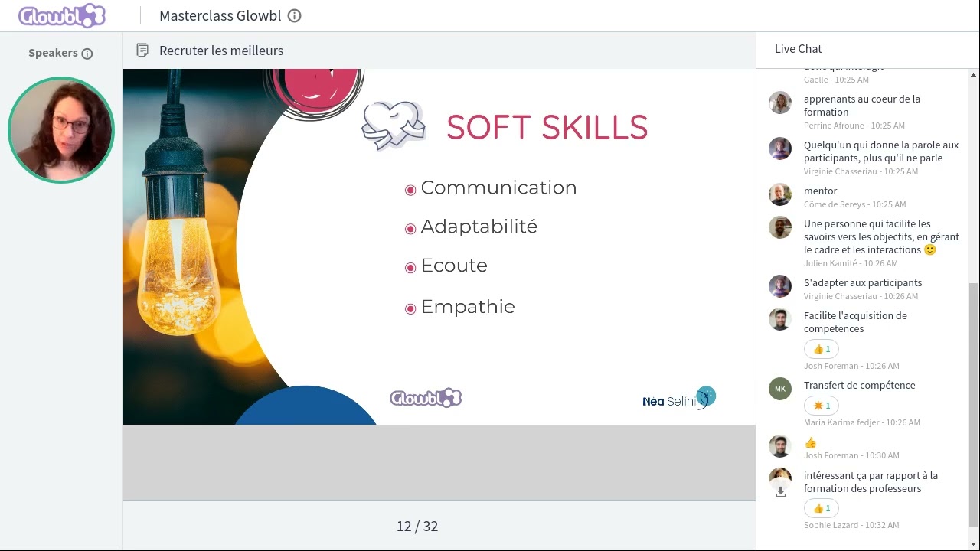Click message 'Quelqu'un qui donne la parole aux participants'
The image size is (980, 551).
881,152
